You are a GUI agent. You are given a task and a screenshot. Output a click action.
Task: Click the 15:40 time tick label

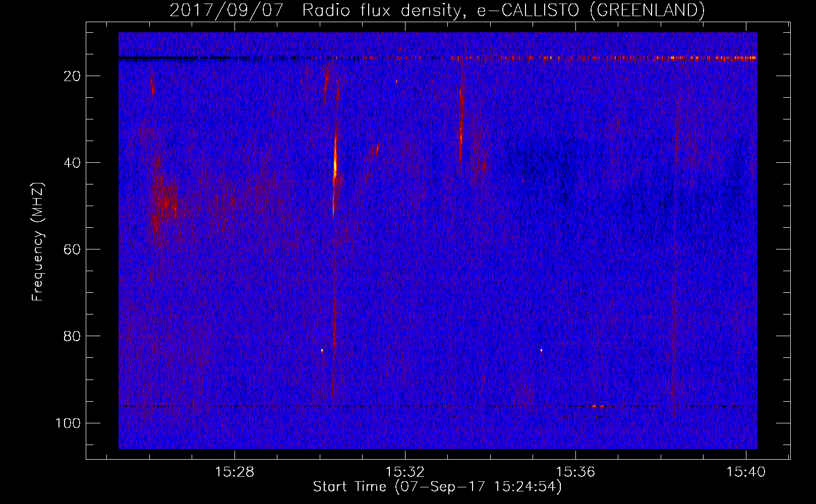click(x=746, y=472)
